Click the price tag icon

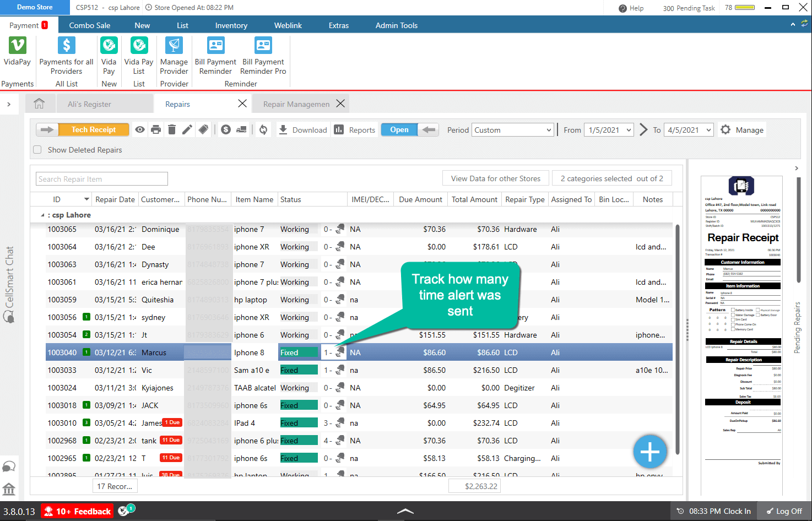pos(203,130)
